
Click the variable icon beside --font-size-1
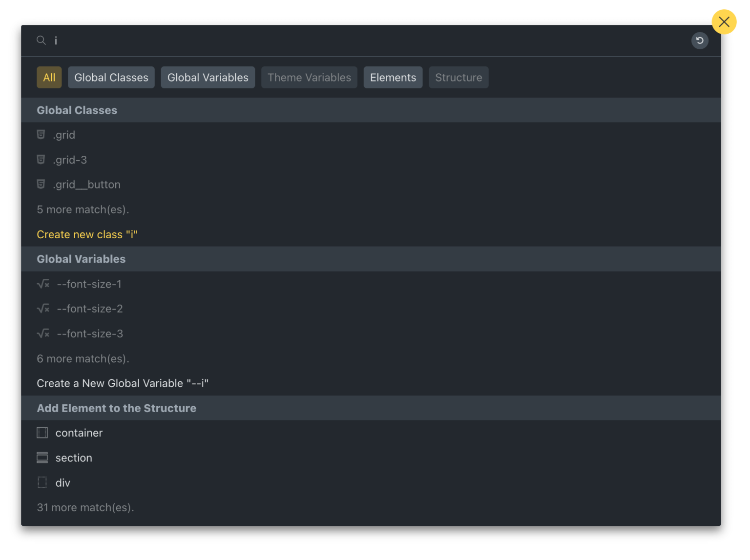pyautogui.click(x=43, y=284)
